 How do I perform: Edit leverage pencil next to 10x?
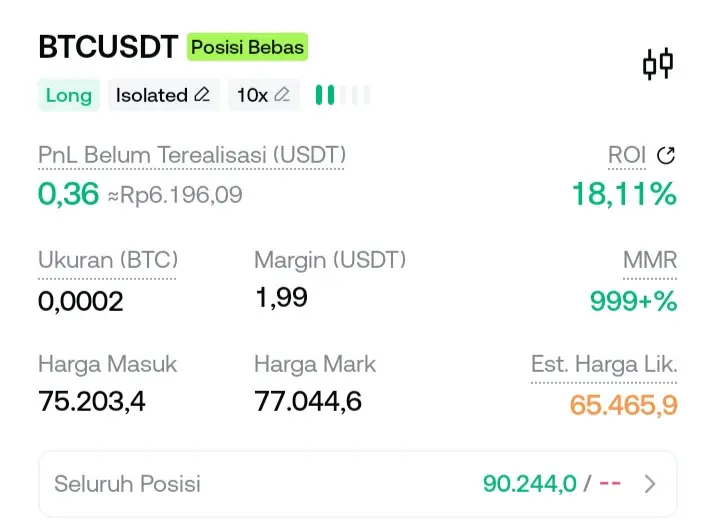click(x=282, y=95)
